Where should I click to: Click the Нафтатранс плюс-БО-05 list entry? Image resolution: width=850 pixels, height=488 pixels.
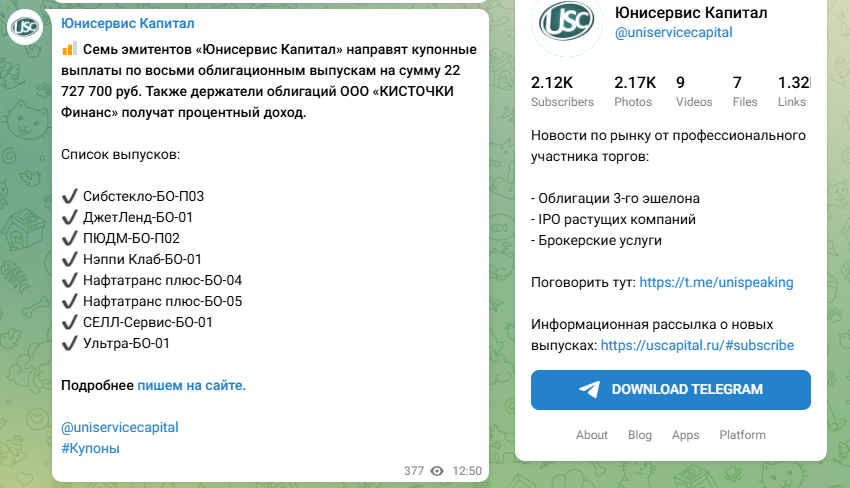[x=162, y=301]
